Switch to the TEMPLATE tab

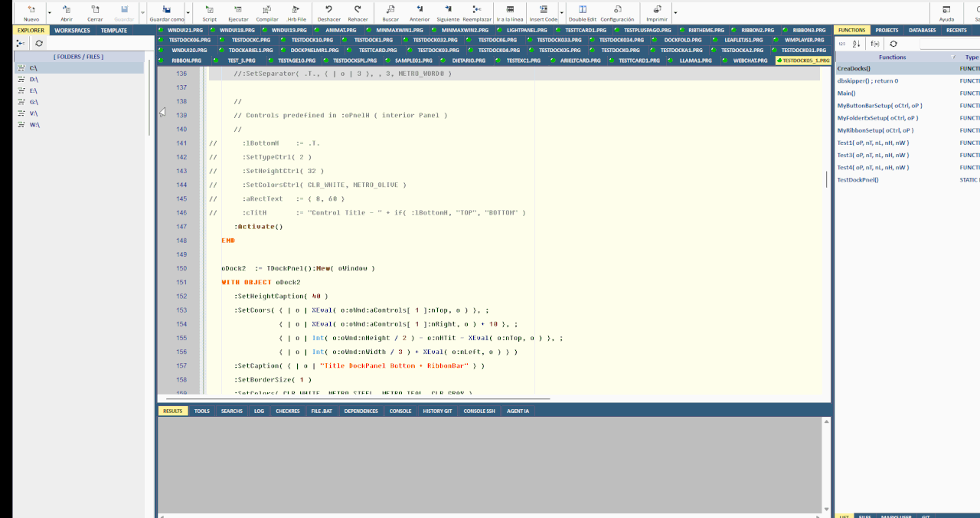[x=114, y=31]
